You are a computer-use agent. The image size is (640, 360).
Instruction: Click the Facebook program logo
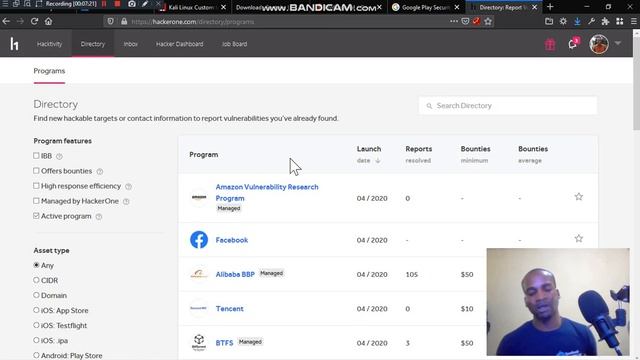(x=199, y=240)
